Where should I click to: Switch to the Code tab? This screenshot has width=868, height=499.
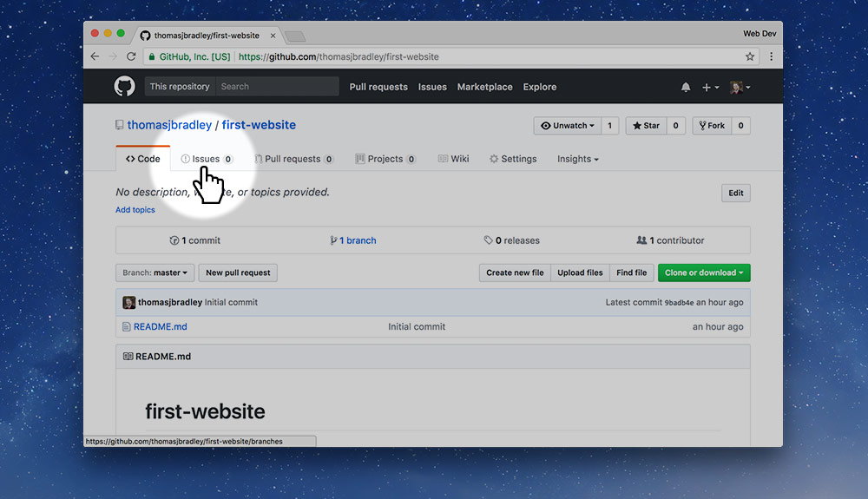[143, 159]
